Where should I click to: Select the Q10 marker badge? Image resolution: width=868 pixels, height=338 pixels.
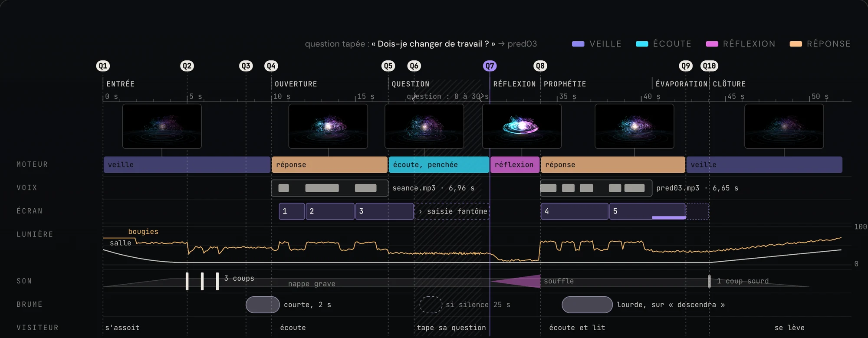pos(709,66)
